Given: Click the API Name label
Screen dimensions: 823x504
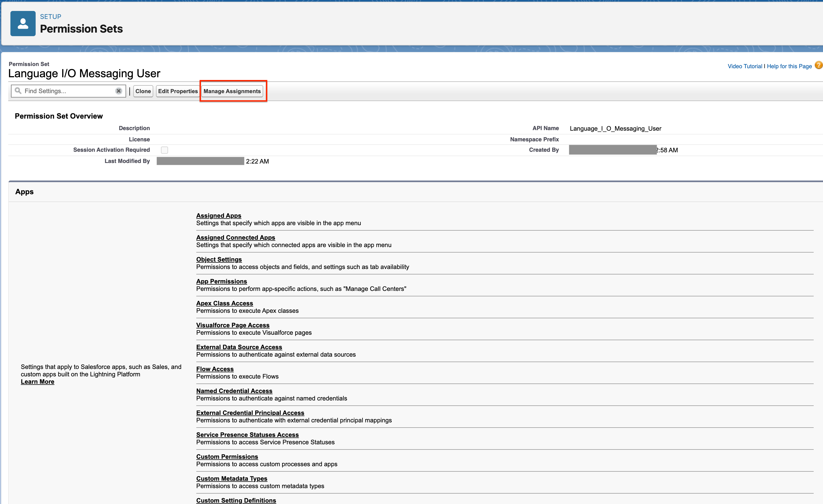Looking at the screenshot, I should click(x=546, y=128).
